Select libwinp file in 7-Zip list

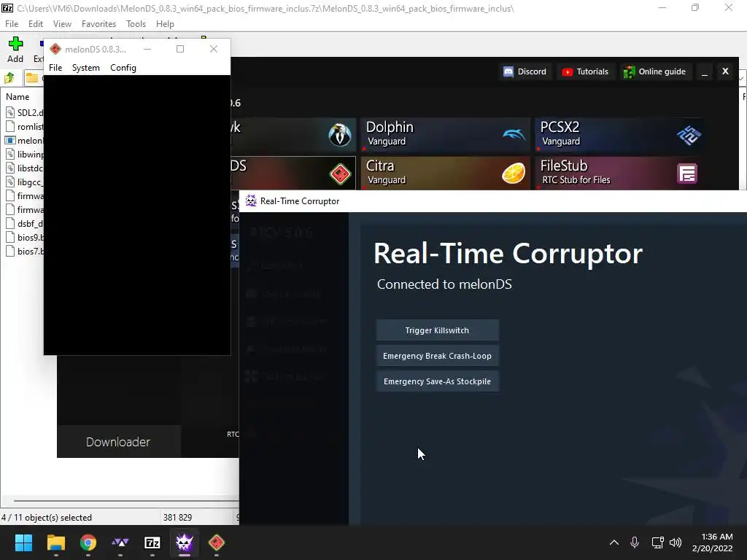coord(24,155)
